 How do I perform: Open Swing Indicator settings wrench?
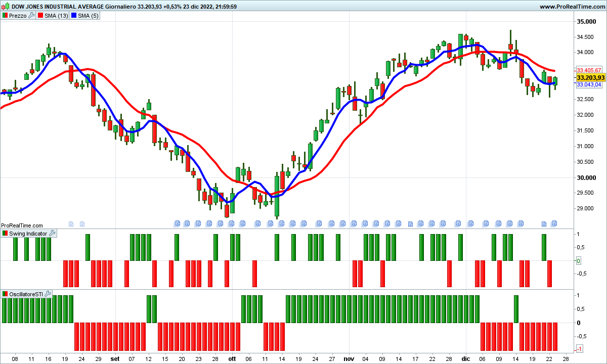52,234
